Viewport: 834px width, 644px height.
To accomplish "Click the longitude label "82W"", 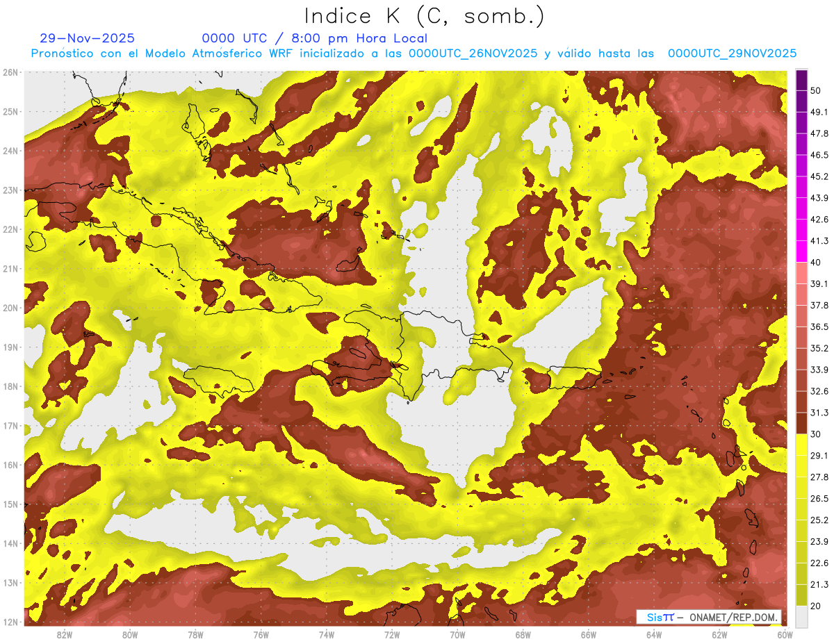I will pos(65,634).
